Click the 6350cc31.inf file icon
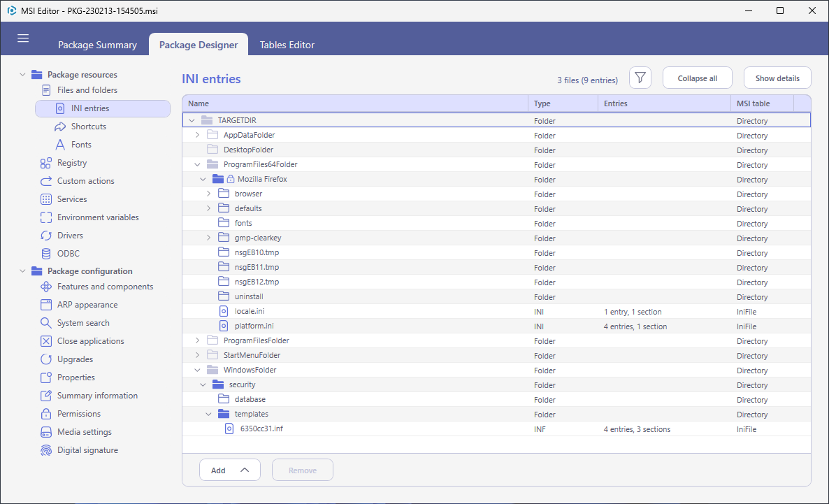This screenshot has height=504, width=829. click(x=229, y=429)
